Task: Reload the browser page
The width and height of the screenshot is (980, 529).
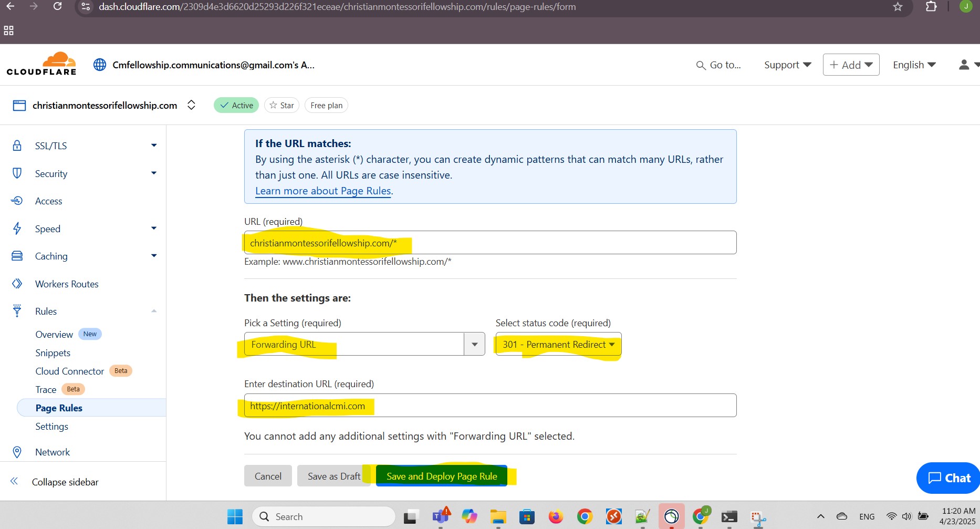Action: pos(58,6)
